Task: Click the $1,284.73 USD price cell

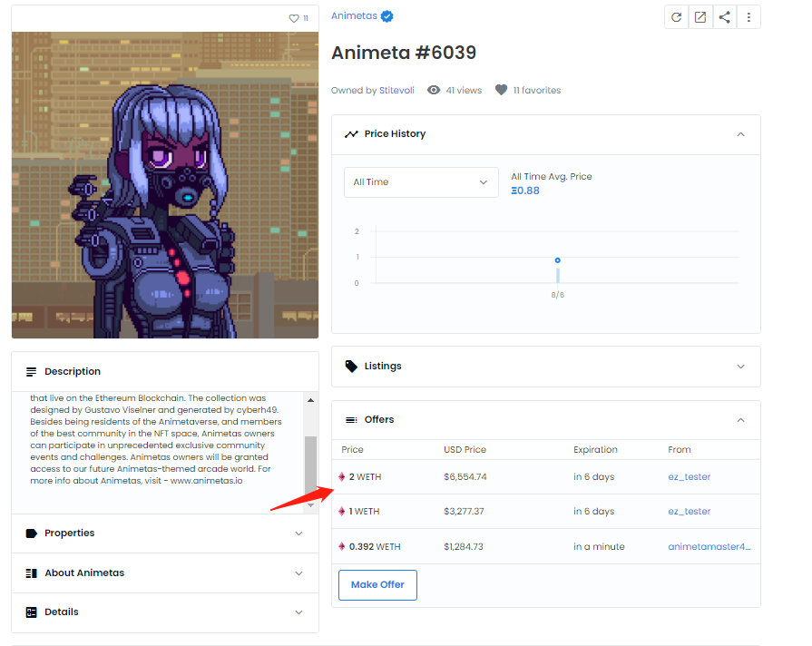Action: 464,546
